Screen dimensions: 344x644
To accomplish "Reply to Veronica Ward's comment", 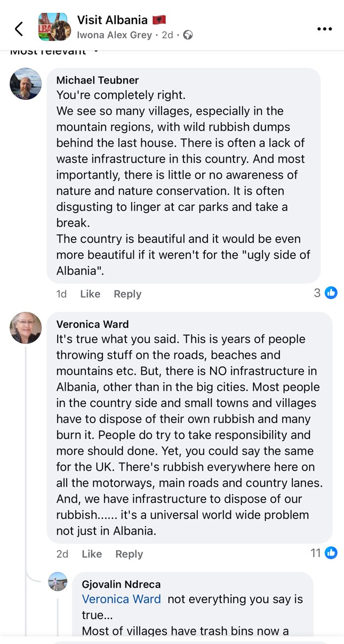I will tap(129, 554).
